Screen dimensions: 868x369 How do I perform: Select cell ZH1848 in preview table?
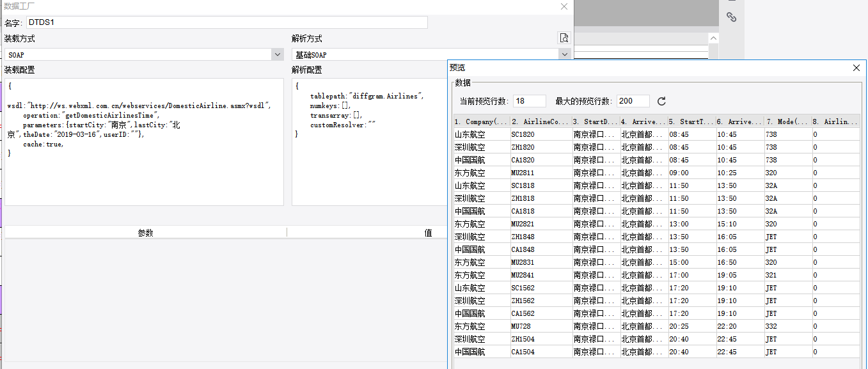[x=541, y=237]
